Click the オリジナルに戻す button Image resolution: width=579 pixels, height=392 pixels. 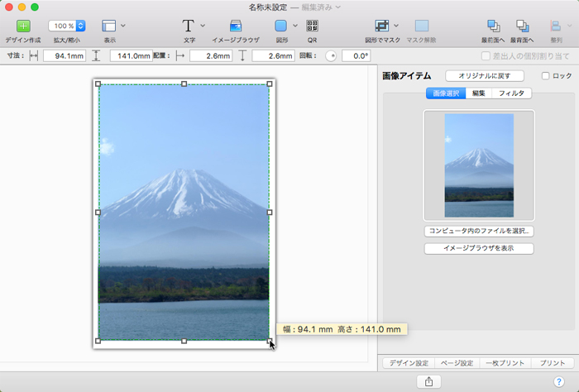[484, 76]
